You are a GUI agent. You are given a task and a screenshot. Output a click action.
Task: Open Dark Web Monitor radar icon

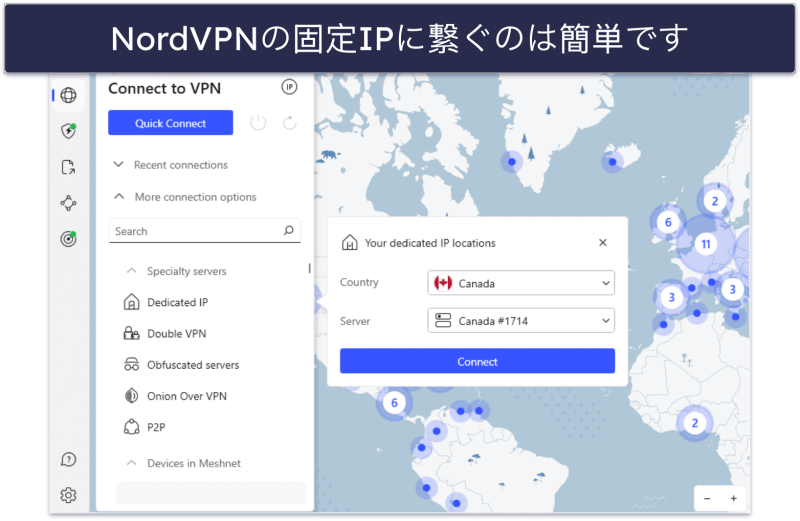pyautogui.click(x=68, y=238)
